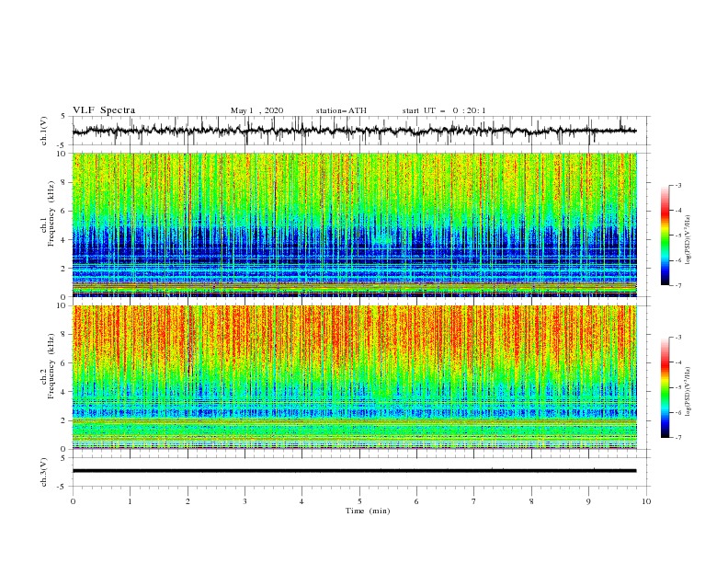Click the "1" tick on the time axis
728x563 pixels.
tap(130, 501)
